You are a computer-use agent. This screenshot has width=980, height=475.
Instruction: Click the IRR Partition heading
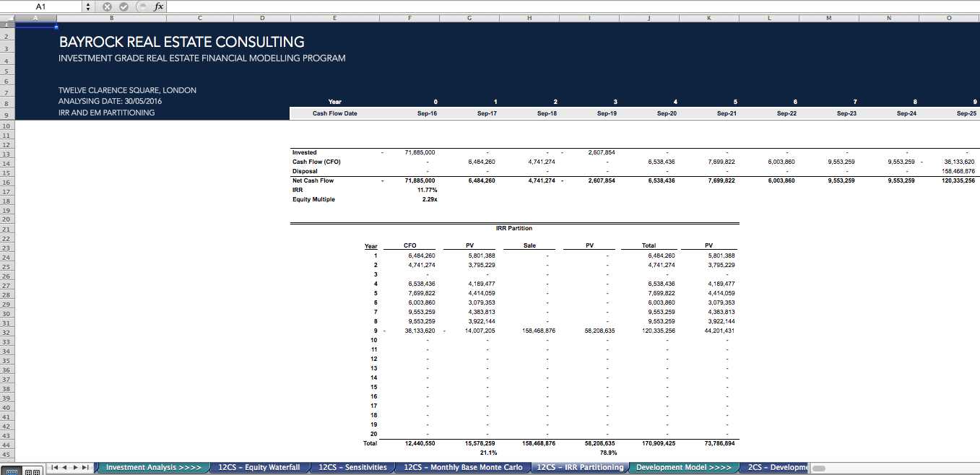click(x=514, y=228)
